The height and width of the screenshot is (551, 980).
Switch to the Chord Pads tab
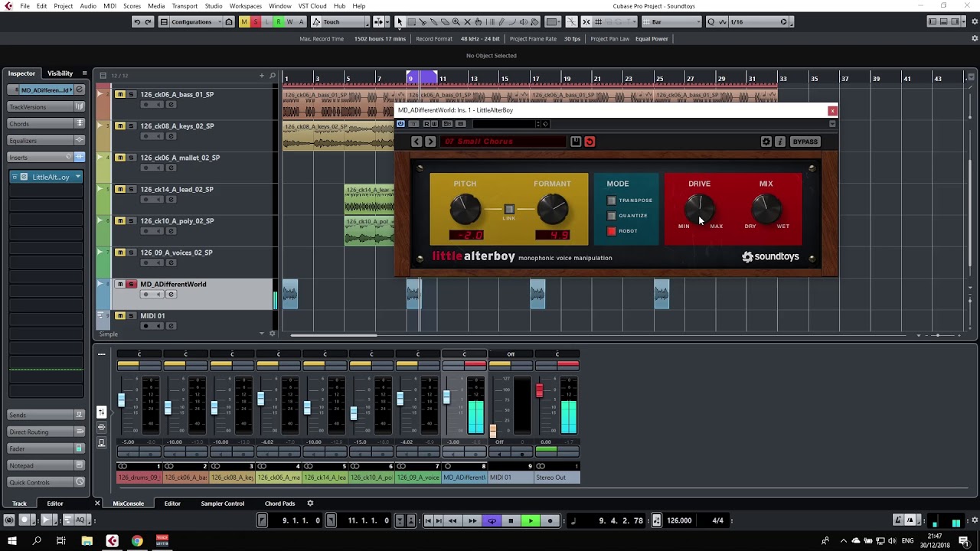pyautogui.click(x=279, y=504)
